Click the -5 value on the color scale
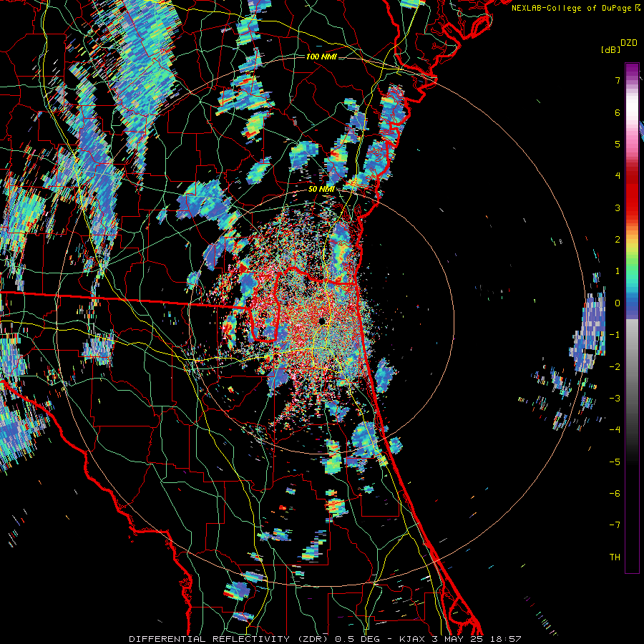Viewport: 644px width, 644px height. click(x=615, y=462)
